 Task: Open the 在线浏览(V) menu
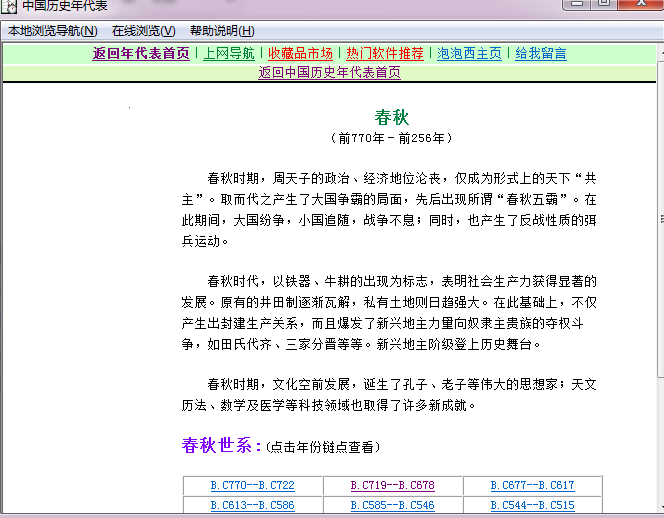tap(144, 31)
